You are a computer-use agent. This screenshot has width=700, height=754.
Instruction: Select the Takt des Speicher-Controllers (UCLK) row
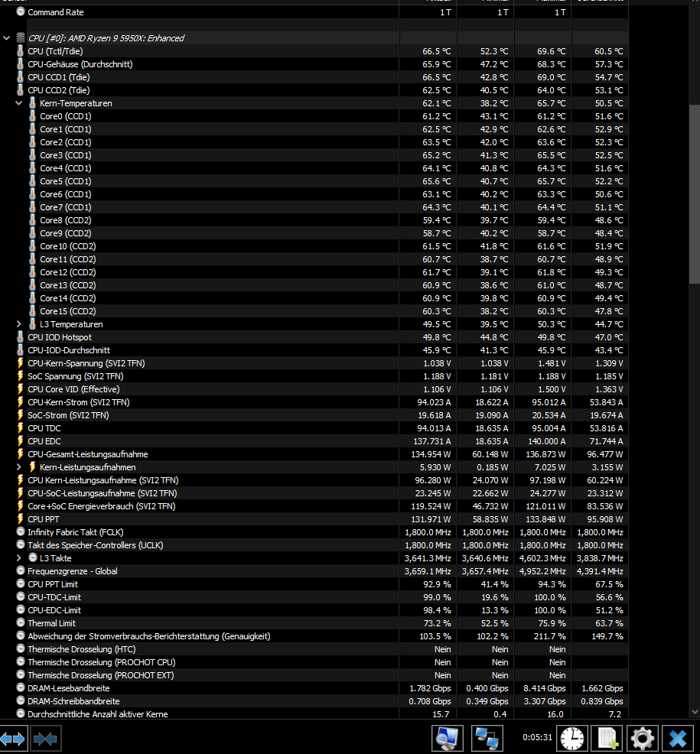click(314, 544)
